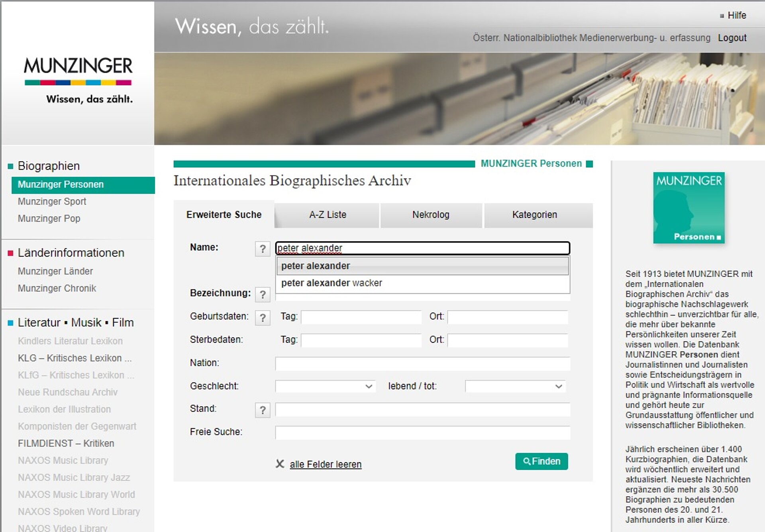Open FILMDIENST – Kritiken
This screenshot has height=532, width=765.
click(x=66, y=443)
